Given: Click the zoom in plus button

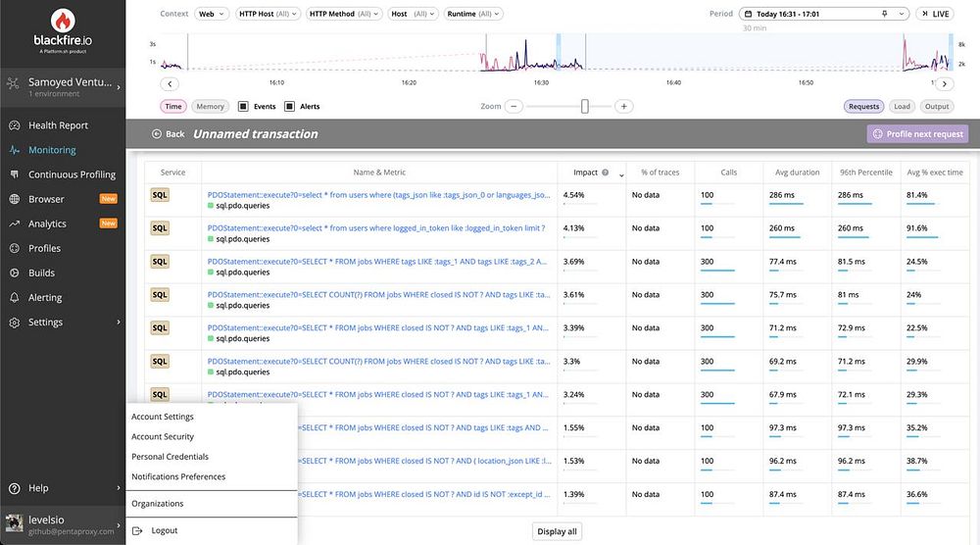Looking at the screenshot, I should click(x=623, y=106).
